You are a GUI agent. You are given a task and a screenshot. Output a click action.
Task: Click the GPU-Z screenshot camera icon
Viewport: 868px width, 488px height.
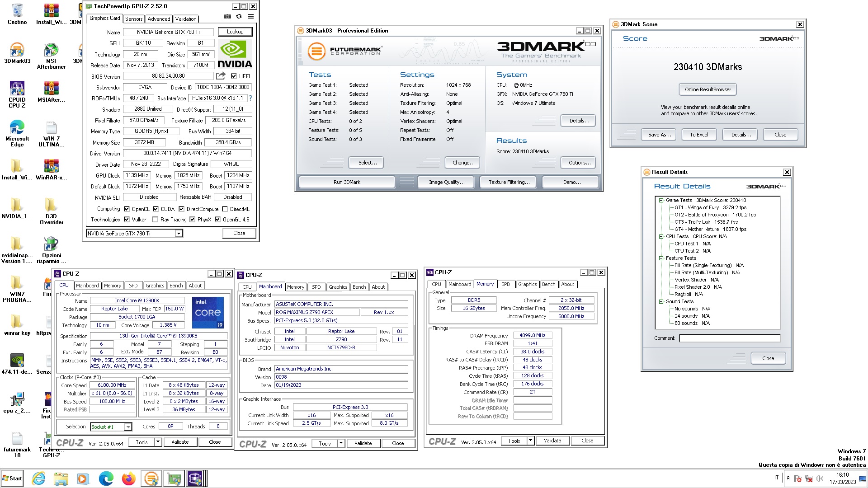point(227,17)
